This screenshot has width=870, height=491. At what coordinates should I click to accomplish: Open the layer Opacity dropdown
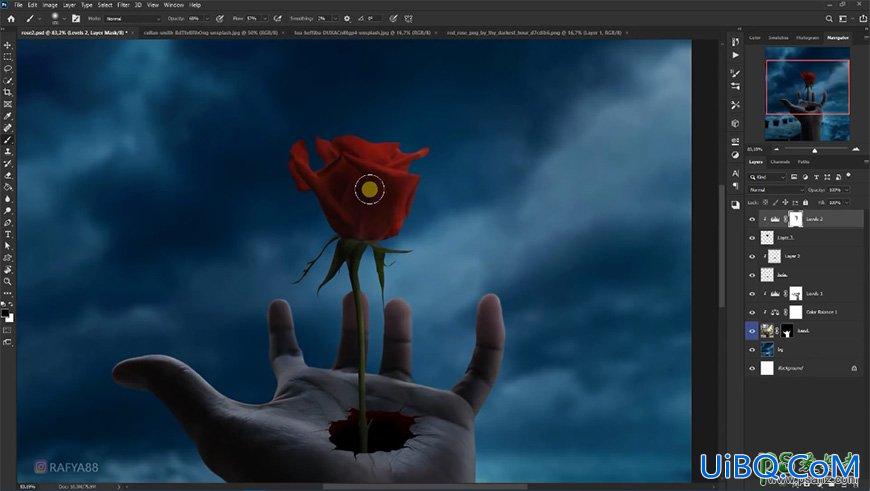[847, 190]
